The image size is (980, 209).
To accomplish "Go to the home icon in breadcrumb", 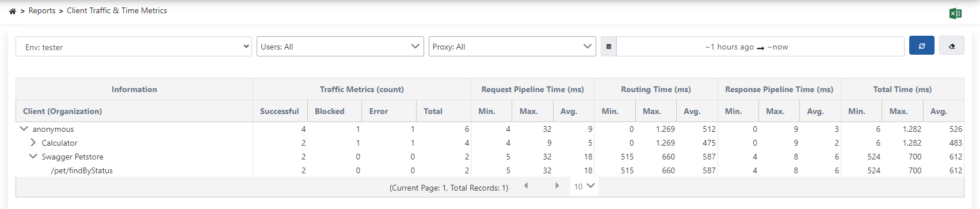I will 12,11.
